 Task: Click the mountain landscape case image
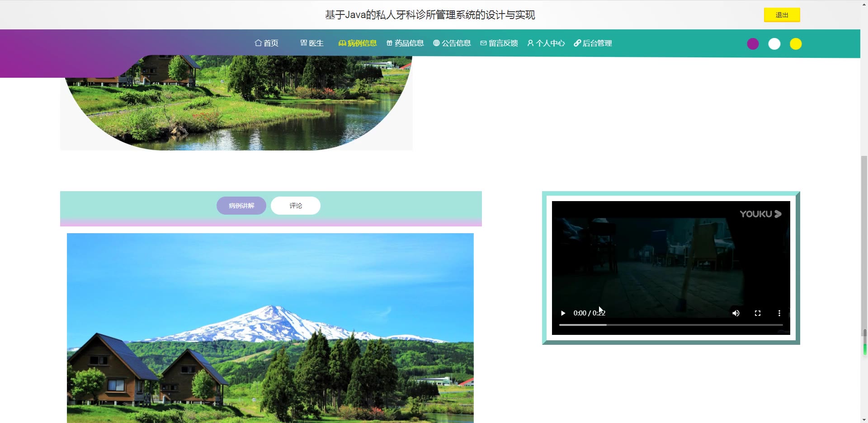point(270,328)
